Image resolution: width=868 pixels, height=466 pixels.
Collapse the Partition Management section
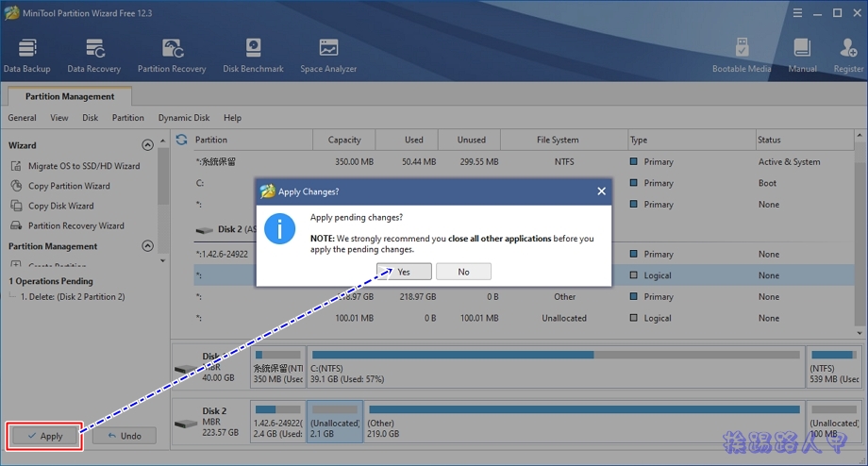tap(147, 245)
